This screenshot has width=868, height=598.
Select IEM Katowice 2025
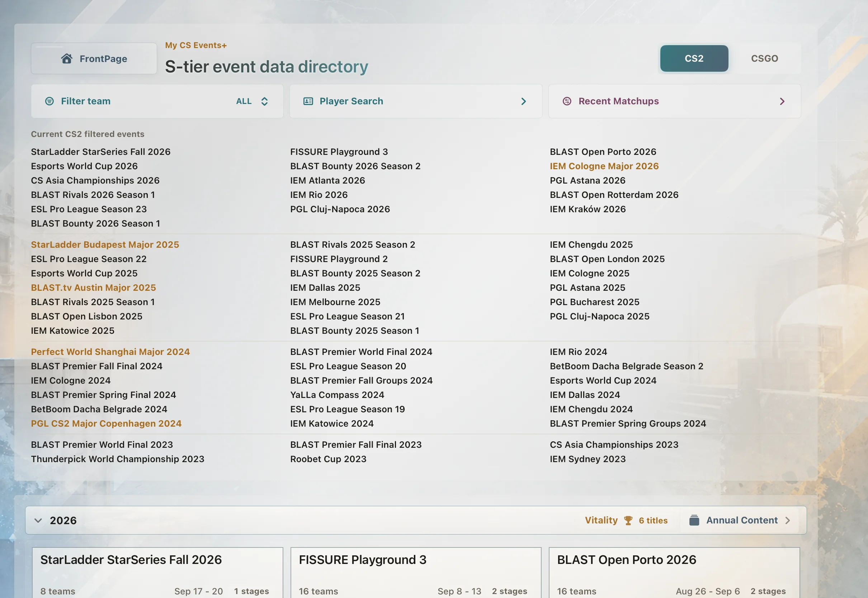click(x=73, y=331)
